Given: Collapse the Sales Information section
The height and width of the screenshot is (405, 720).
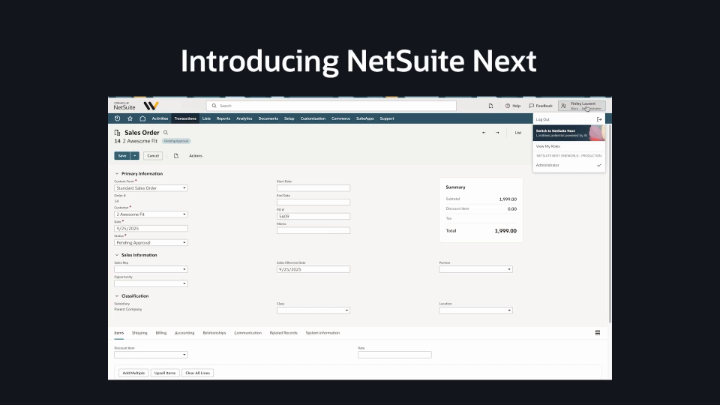Looking at the screenshot, I should tap(117, 255).
